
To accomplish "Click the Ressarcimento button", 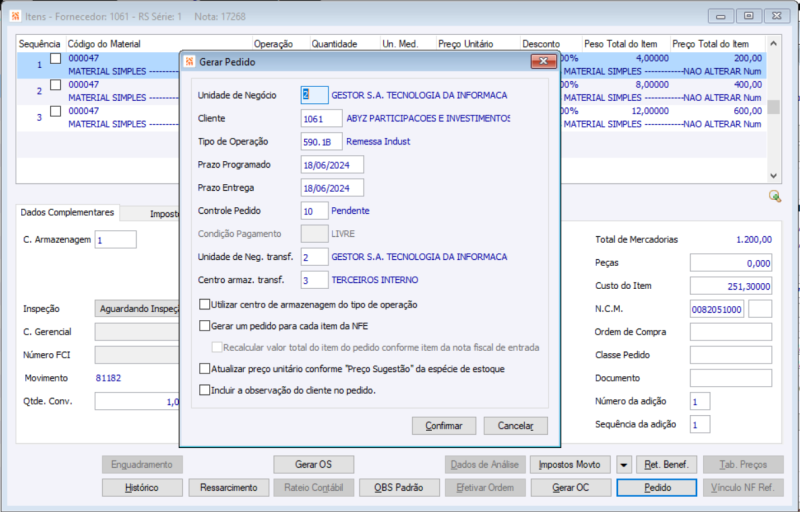I will 229,488.
